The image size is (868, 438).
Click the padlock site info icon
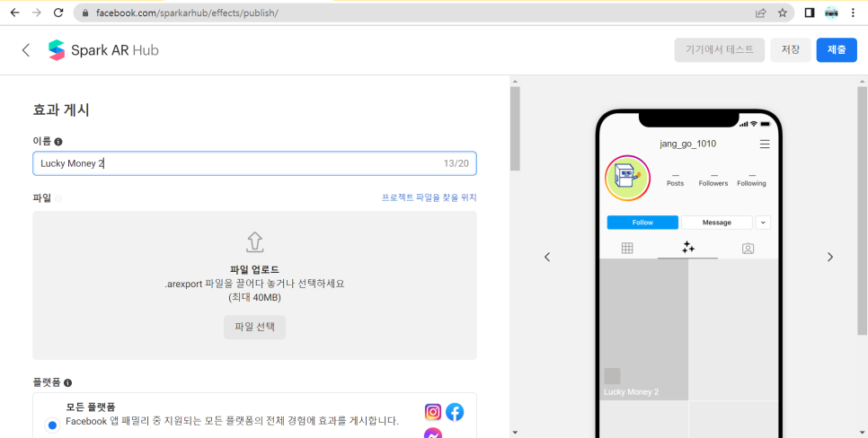pos(85,13)
